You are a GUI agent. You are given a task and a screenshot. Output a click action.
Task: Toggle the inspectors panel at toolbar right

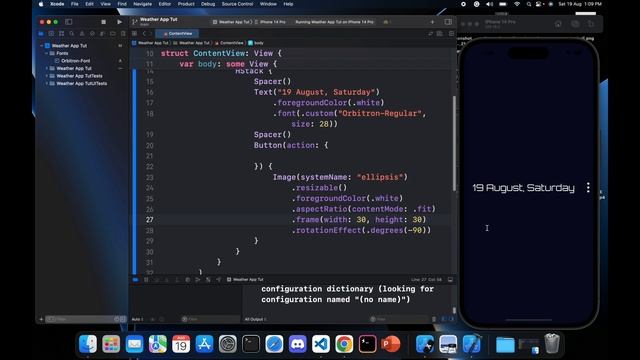(448, 22)
